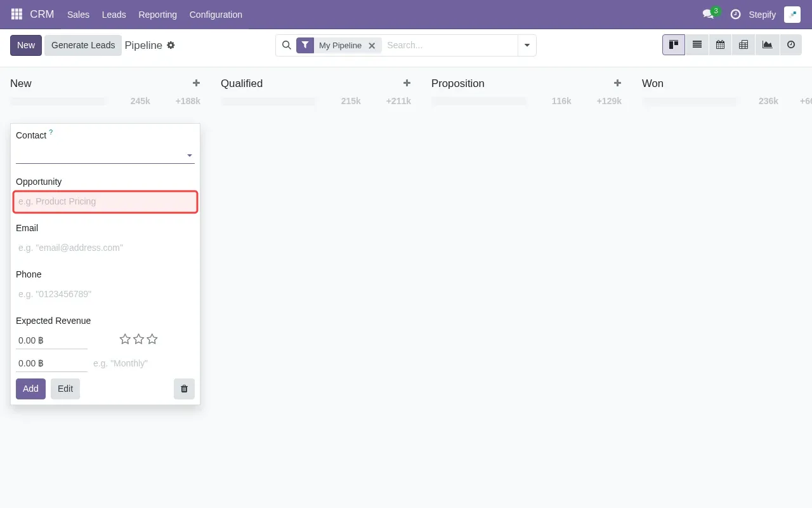Open the Contact selection dropdown
Screen dimensions: 812x508
pos(189,155)
